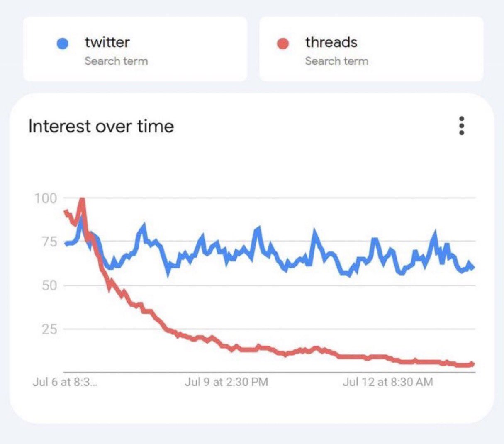504x444 pixels.
Task: Open the threads Search term label
Action: (x=336, y=61)
